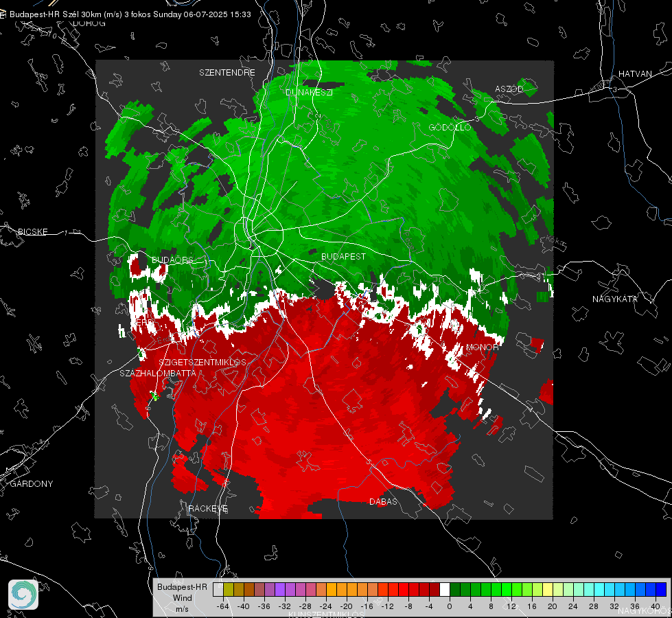Click the DOROG city label

pyautogui.click(x=89, y=23)
